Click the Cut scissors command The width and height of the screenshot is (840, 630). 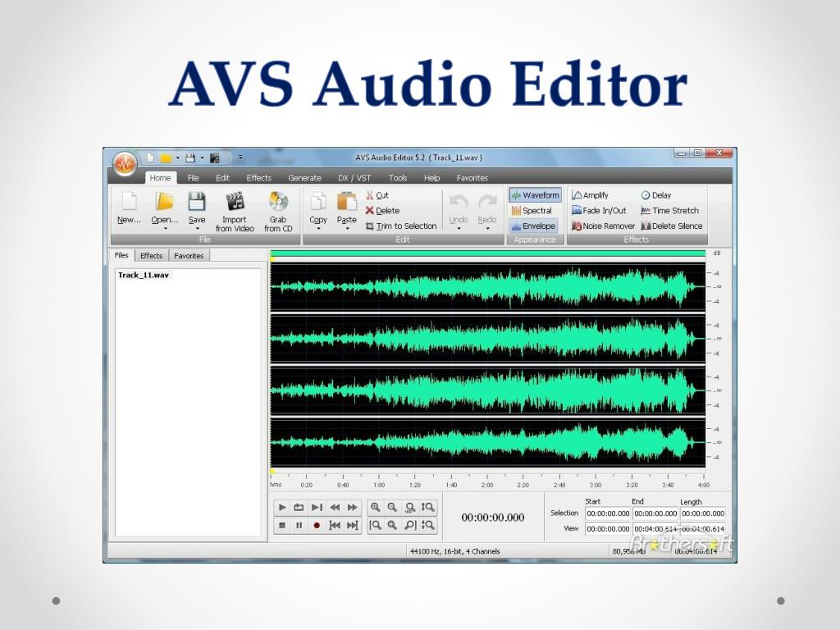(377, 195)
